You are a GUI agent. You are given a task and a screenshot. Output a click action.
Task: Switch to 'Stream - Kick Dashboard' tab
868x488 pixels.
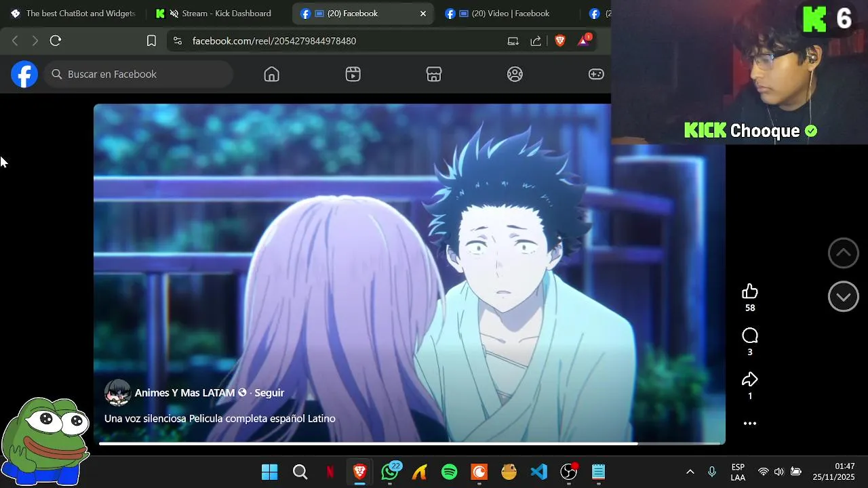(218, 14)
